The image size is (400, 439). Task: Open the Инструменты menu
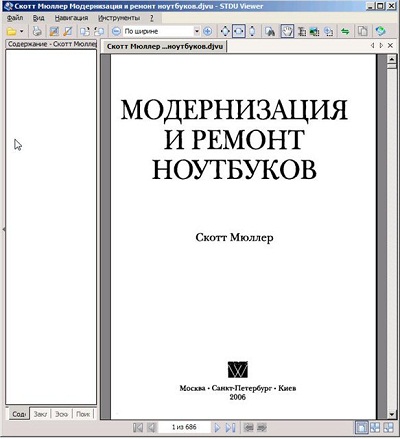[x=119, y=18]
